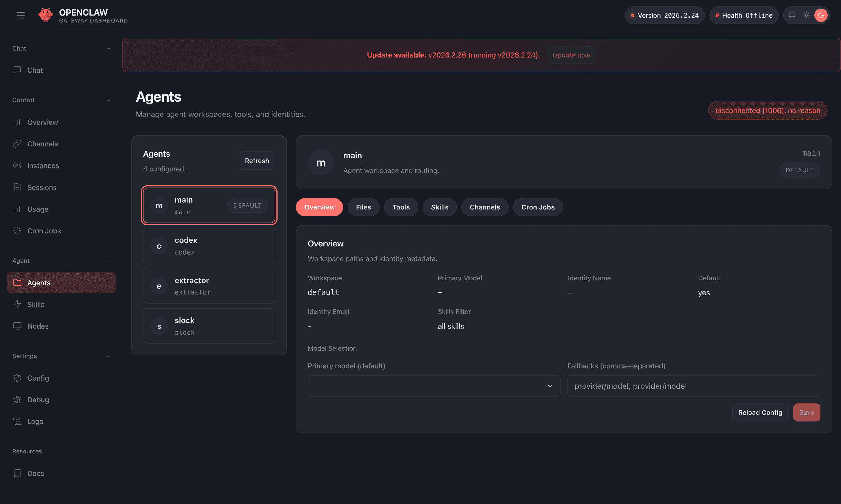
Task: Click the Usage chart icon in sidebar
Action: click(17, 209)
